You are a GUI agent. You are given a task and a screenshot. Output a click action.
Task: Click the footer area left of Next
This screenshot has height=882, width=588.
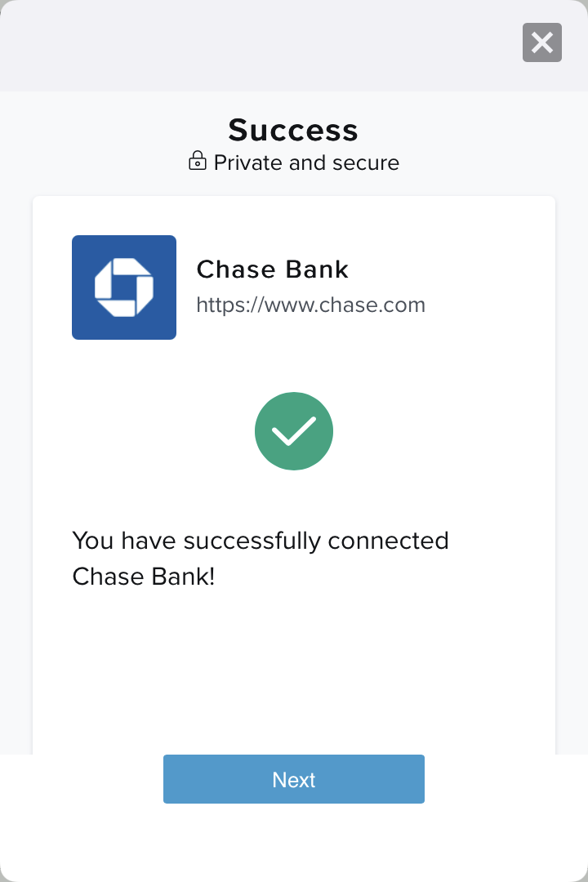click(82, 779)
